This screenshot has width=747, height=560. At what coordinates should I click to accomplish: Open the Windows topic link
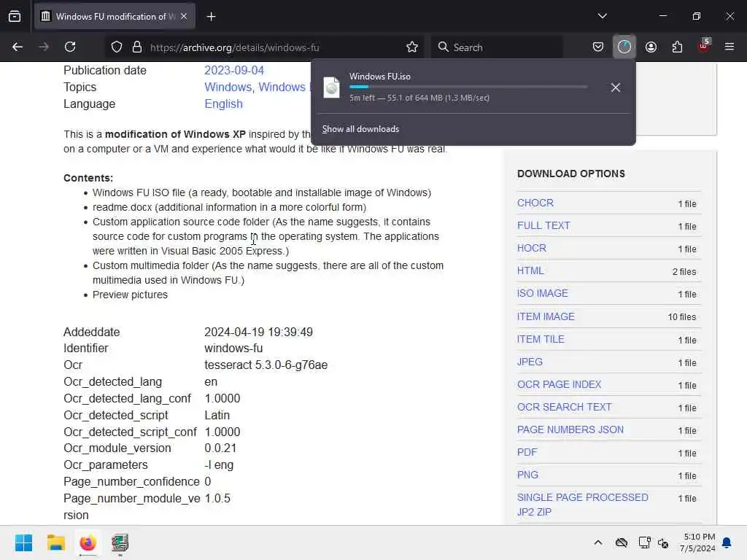point(228,87)
